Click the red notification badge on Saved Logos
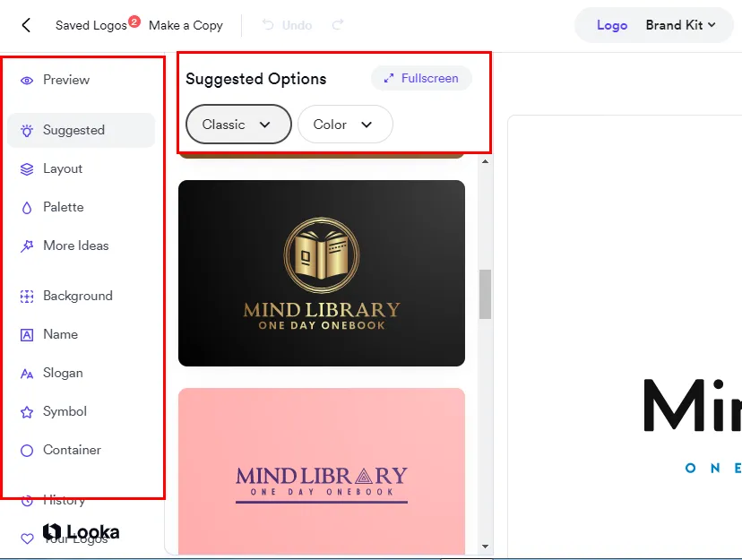Viewport: 742px width, 560px height. pos(134,22)
